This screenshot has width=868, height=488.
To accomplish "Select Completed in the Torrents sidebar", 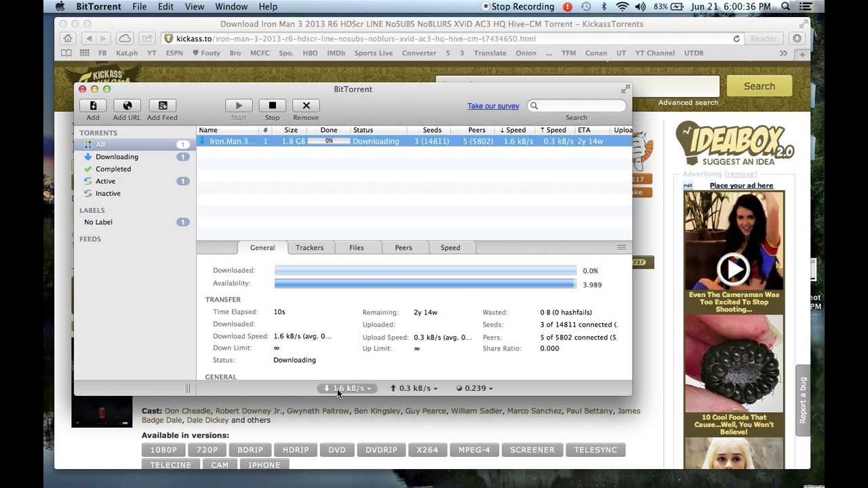I will 136,169.
